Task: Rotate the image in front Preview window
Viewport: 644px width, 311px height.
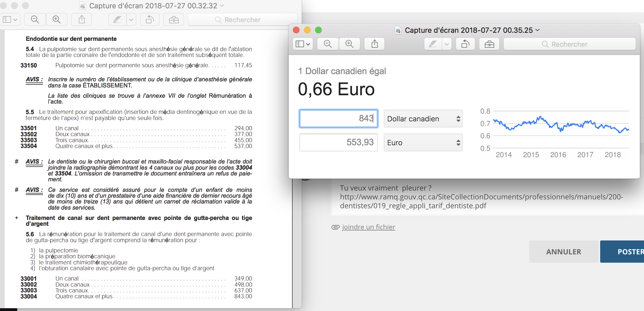Action: [465, 44]
